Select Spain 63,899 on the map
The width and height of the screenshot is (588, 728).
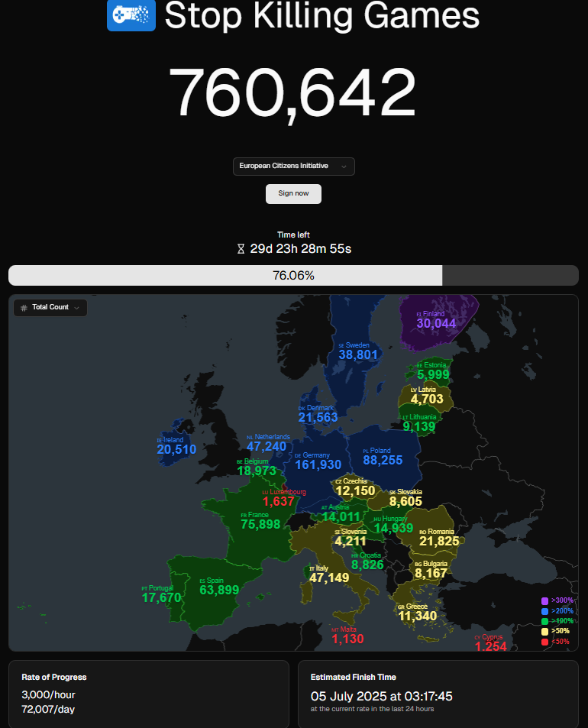(x=219, y=586)
